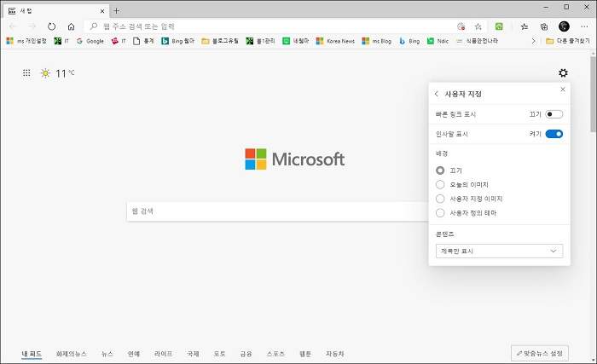The height and width of the screenshot is (364, 597).
Task: Show more bookmarks with the overflow chevron
Action: pyautogui.click(x=533, y=41)
